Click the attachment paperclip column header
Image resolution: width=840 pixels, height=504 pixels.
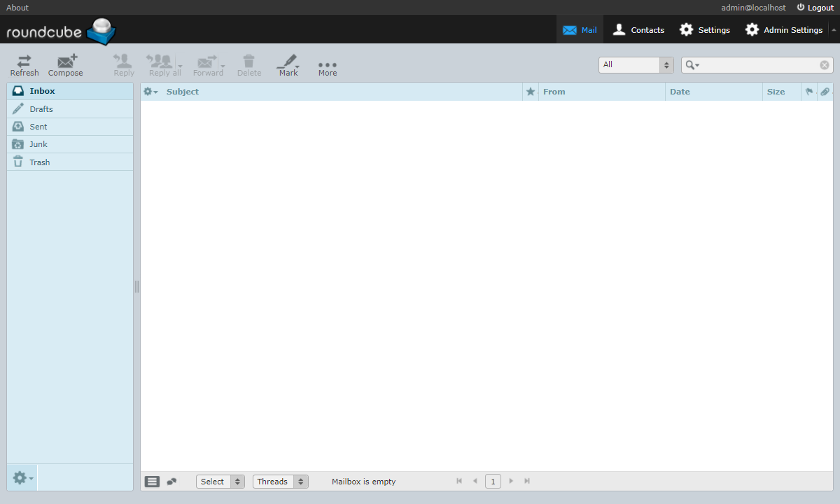[x=825, y=92]
